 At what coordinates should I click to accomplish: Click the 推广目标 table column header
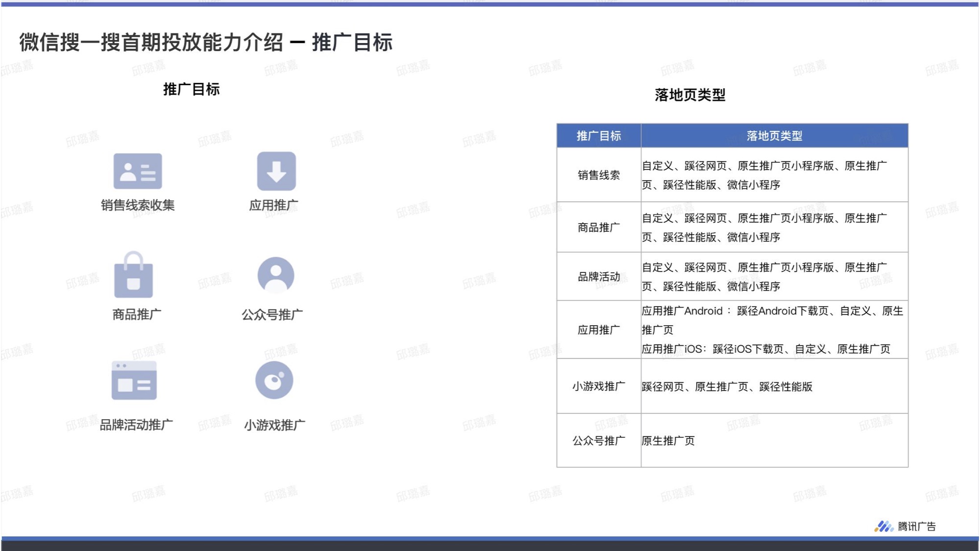tap(598, 136)
